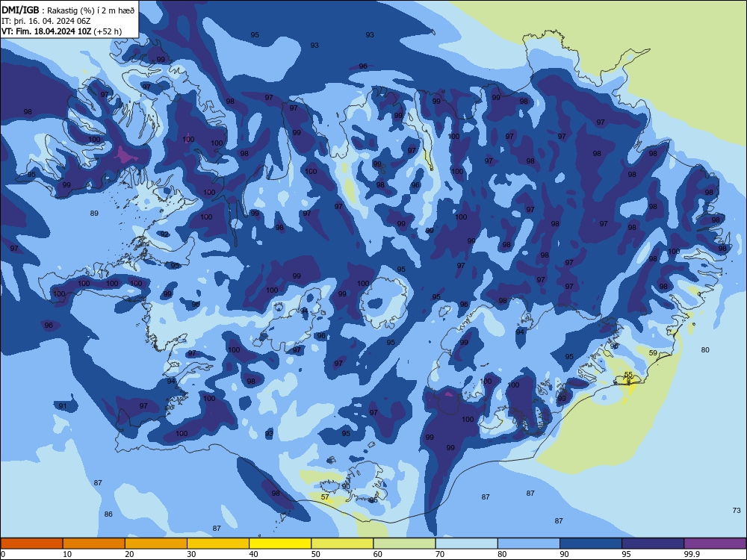Select the dark navy 95–99.9 legend swatch
The image size is (747, 560).
click(x=653, y=544)
